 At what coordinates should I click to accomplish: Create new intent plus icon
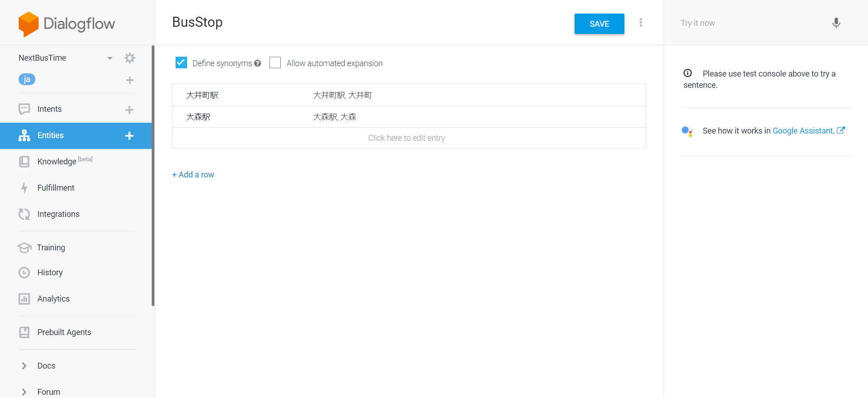pos(129,110)
